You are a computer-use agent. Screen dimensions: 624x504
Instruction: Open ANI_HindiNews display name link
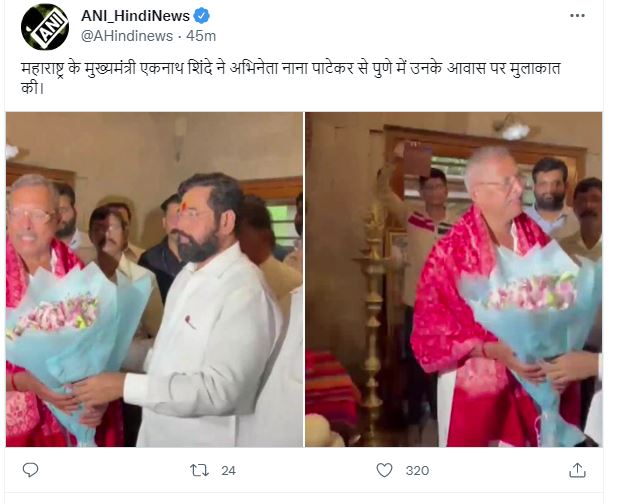coord(135,16)
